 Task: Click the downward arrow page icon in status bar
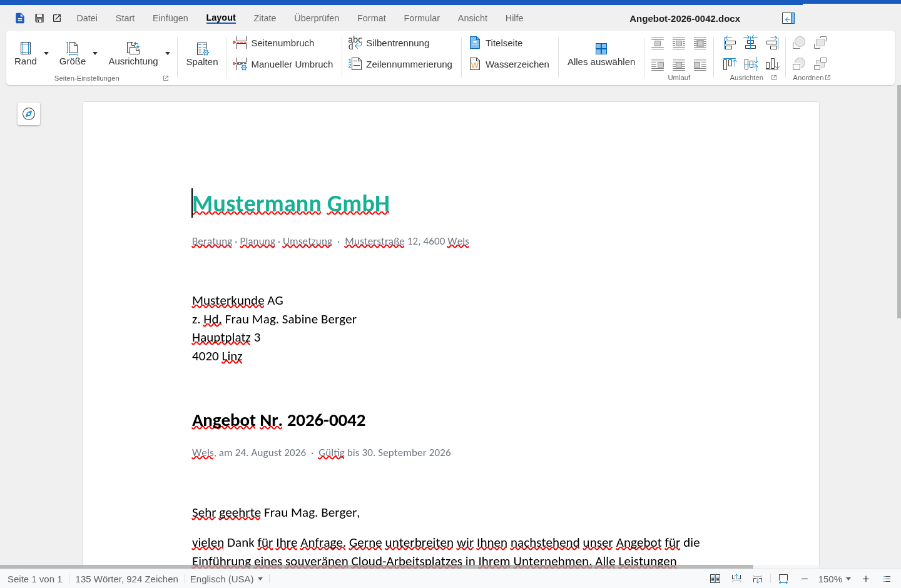[758, 579]
